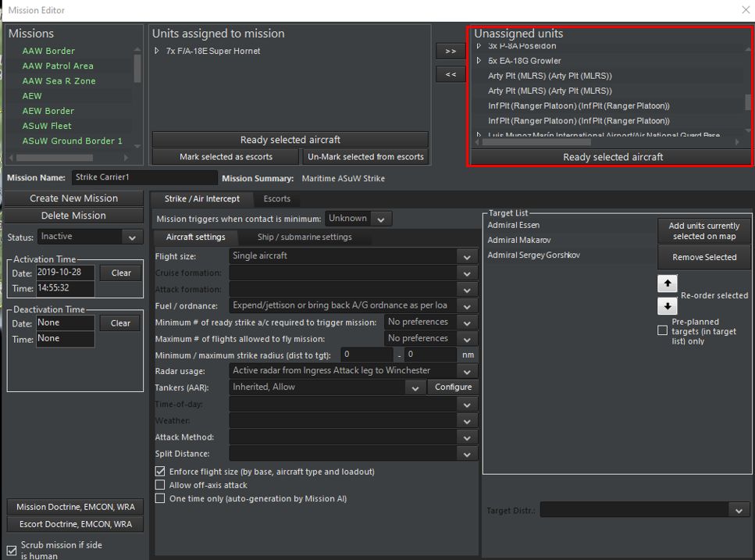Click the Activation Time field
The image size is (755, 560).
[66, 288]
